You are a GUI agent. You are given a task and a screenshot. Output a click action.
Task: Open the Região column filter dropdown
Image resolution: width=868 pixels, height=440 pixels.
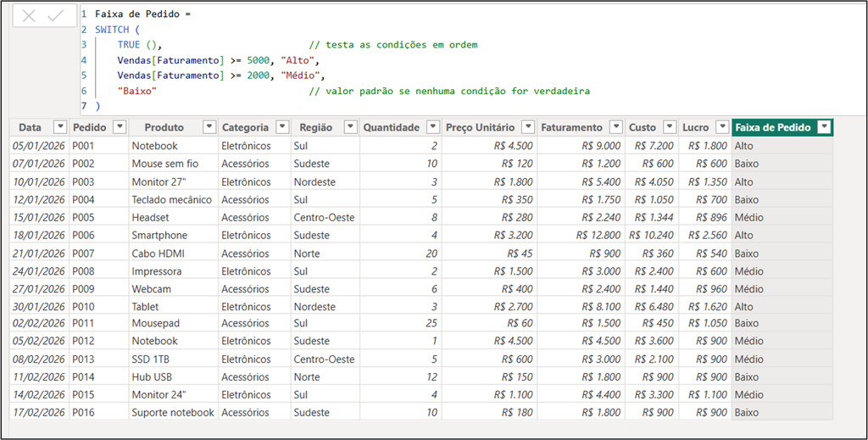(350, 127)
